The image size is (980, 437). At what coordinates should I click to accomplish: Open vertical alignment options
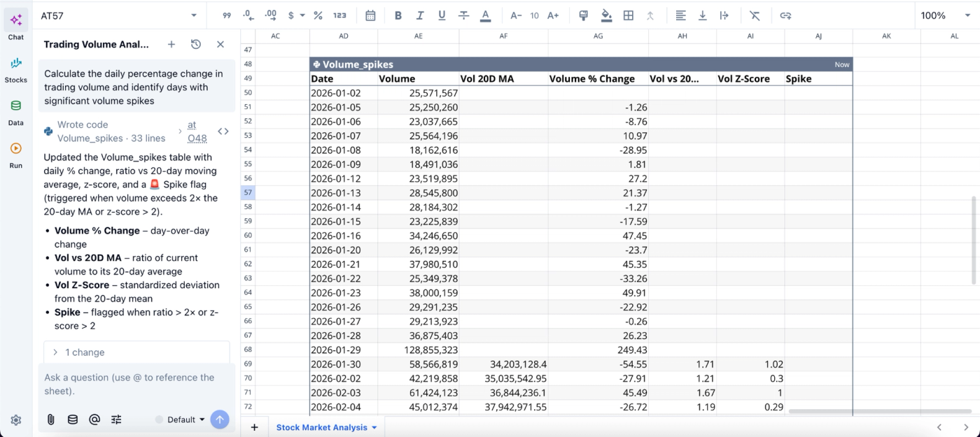pyautogui.click(x=703, y=15)
